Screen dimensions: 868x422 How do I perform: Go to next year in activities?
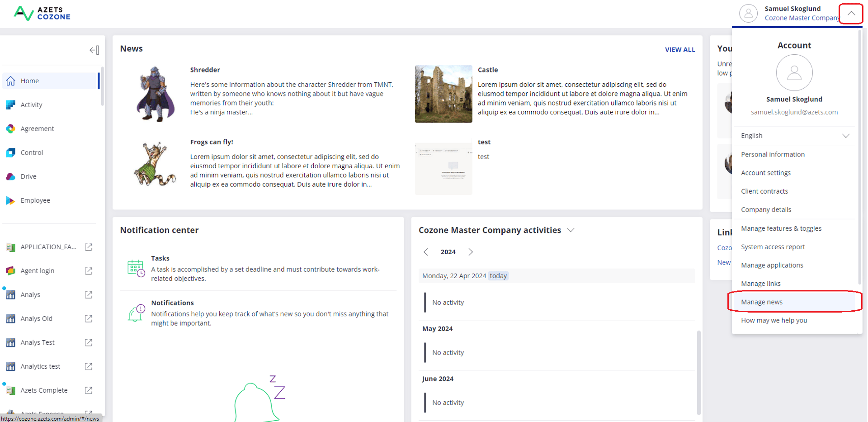coord(471,252)
